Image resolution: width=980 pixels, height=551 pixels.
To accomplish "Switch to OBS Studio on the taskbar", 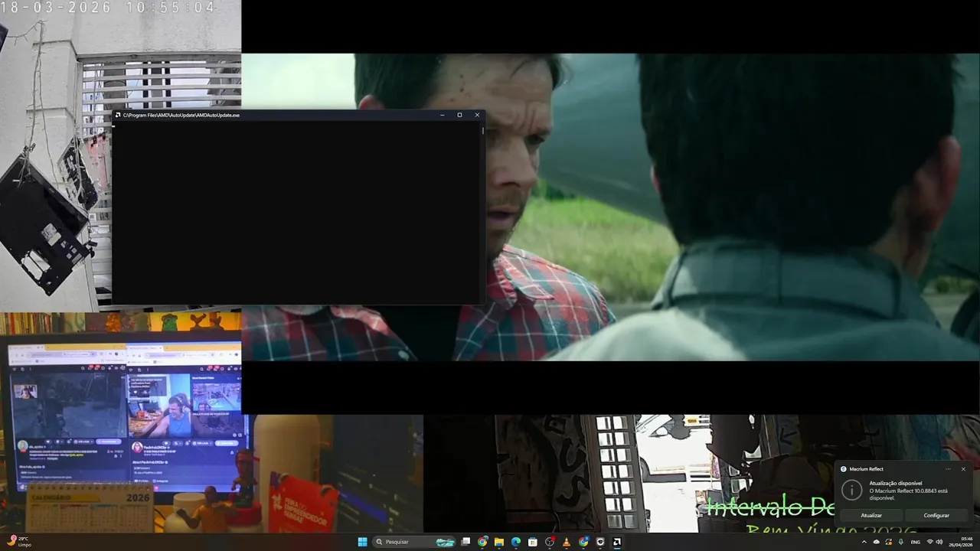I will coord(550,542).
